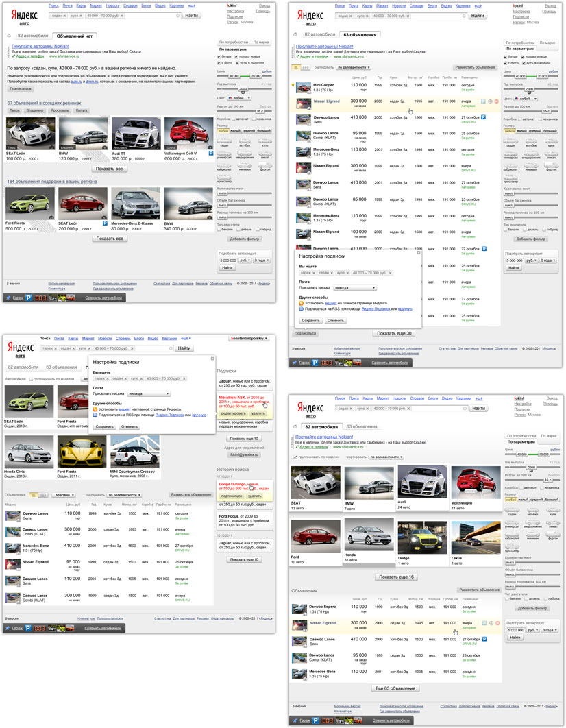566x728 pixels.
Task: Click the upper handle of the price slider
Action: [542, 75]
